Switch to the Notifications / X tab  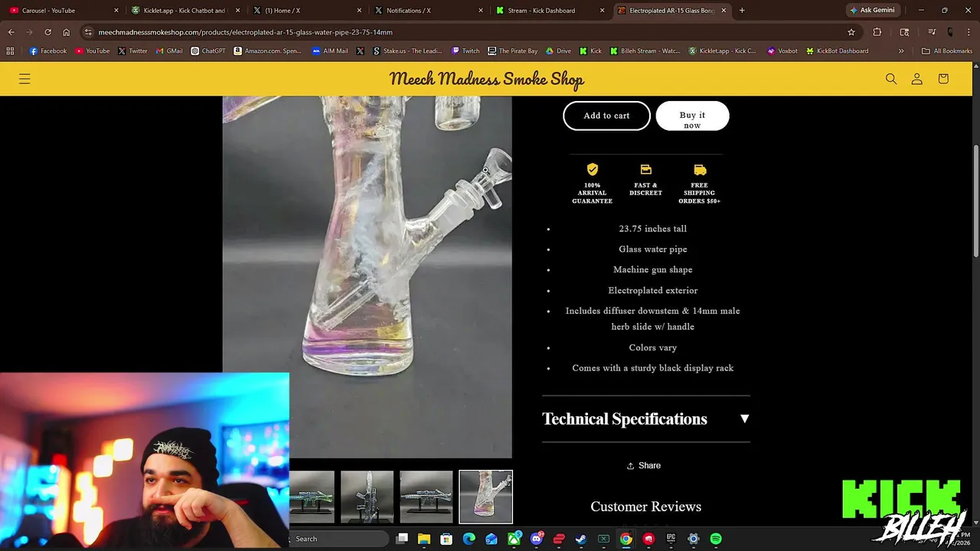click(x=429, y=11)
